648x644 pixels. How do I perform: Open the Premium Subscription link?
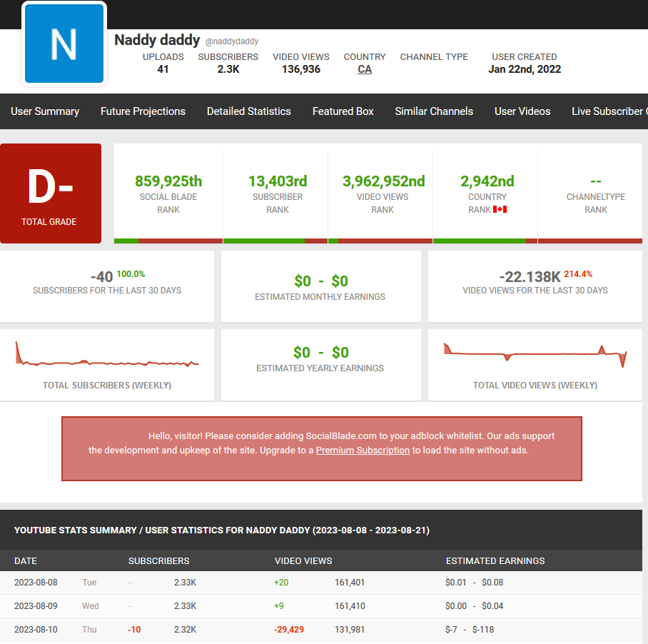[363, 450]
